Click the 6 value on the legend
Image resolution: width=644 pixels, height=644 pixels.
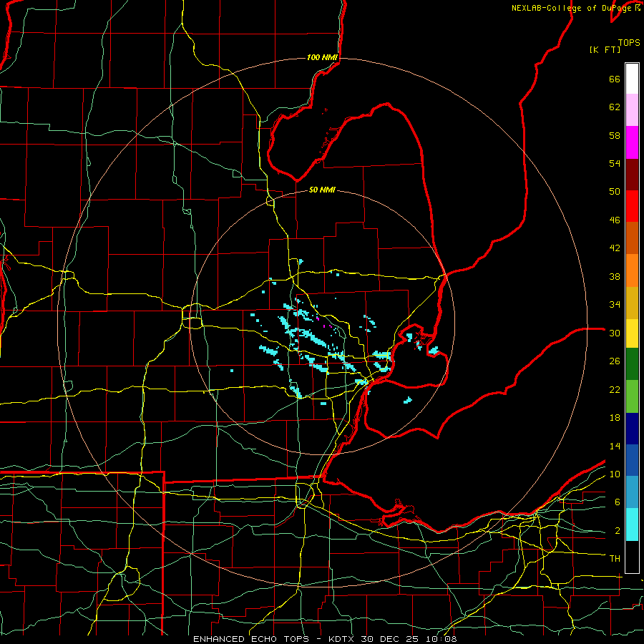click(x=618, y=502)
